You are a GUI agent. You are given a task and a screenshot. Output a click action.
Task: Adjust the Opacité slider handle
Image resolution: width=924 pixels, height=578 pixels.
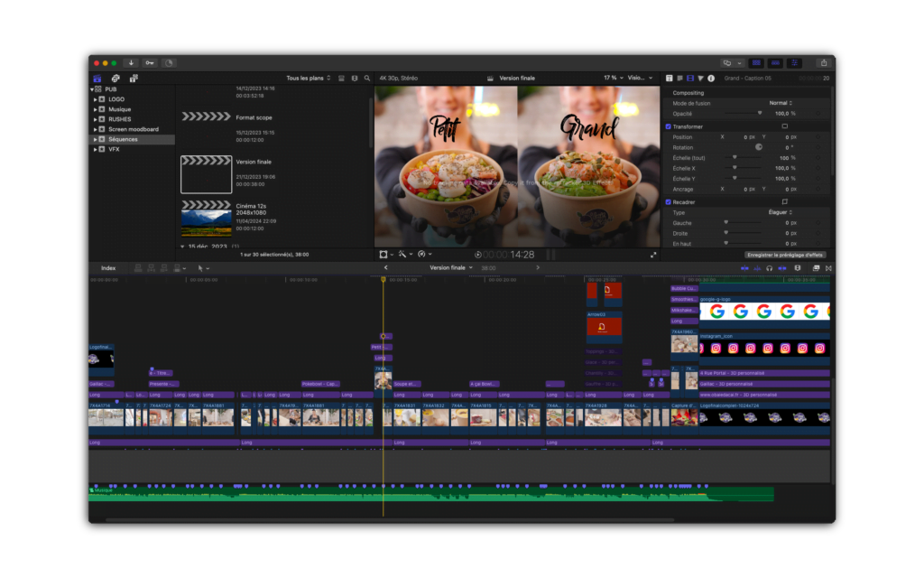pyautogui.click(x=760, y=113)
